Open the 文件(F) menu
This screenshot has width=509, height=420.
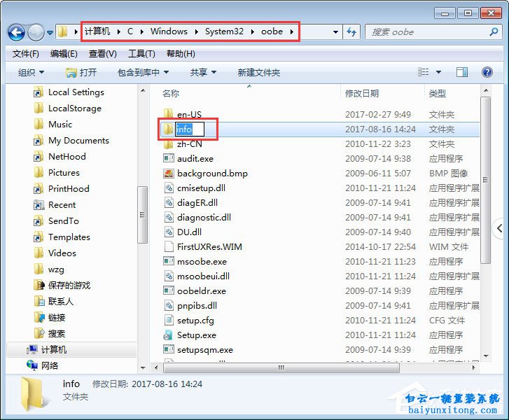[x=26, y=54]
